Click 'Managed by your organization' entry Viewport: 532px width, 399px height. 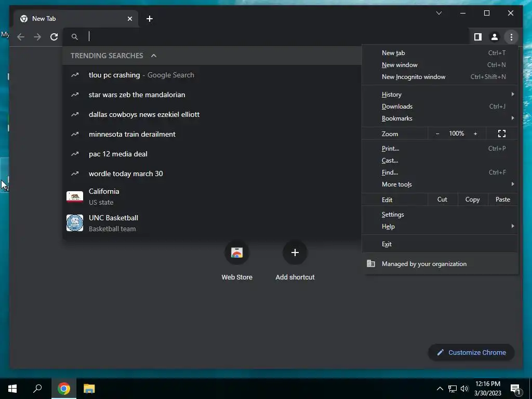pyautogui.click(x=440, y=263)
